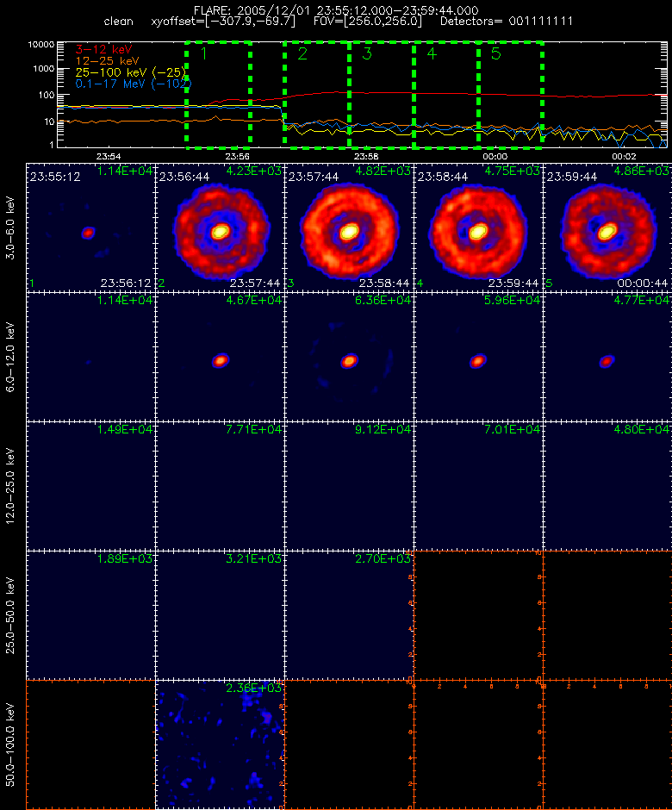Click the 3.21E+03 peak value
Image resolution: width=672 pixels, height=810 pixels.
click(253, 558)
